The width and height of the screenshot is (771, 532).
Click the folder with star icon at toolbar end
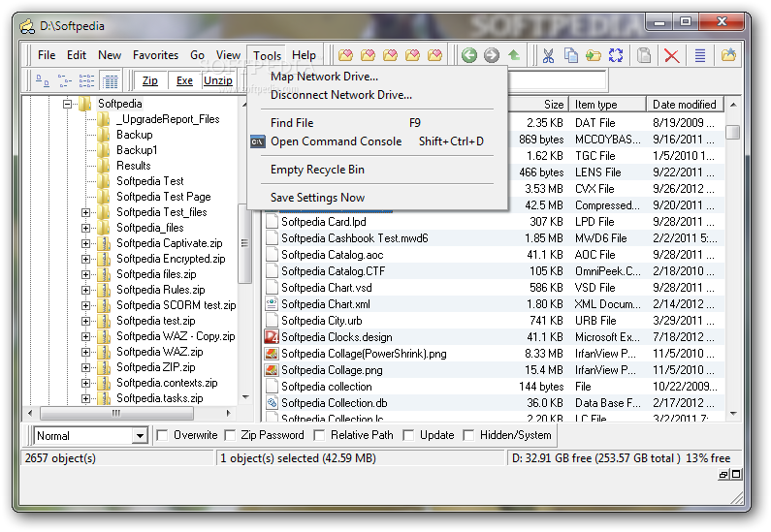(x=728, y=55)
